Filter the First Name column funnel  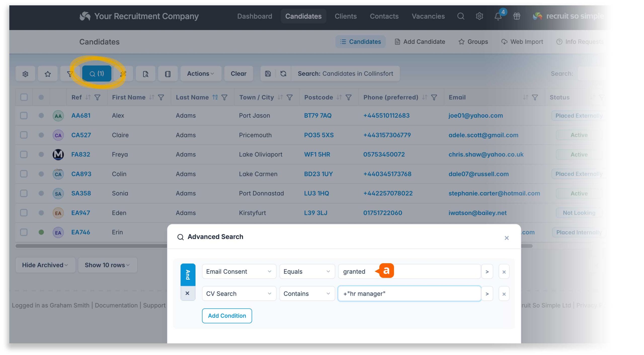(161, 97)
